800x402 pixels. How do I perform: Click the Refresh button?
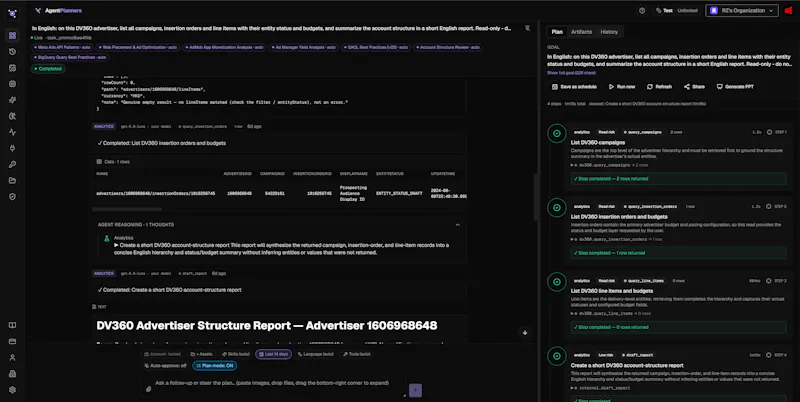point(659,87)
